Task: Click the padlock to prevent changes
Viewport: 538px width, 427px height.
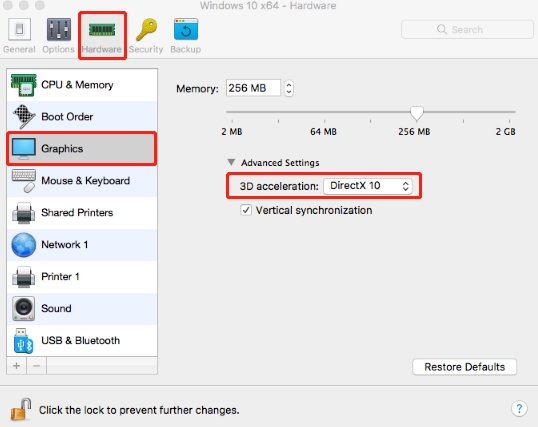Action: tap(21, 409)
